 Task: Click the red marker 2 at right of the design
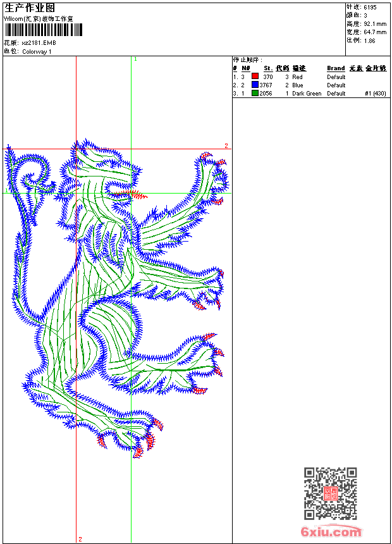pyautogui.click(x=226, y=146)
